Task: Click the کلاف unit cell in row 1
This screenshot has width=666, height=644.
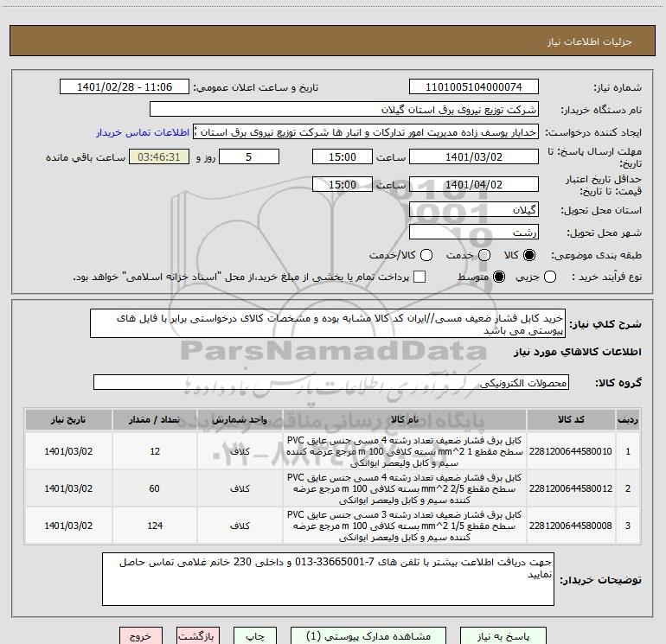Action: 240,451
